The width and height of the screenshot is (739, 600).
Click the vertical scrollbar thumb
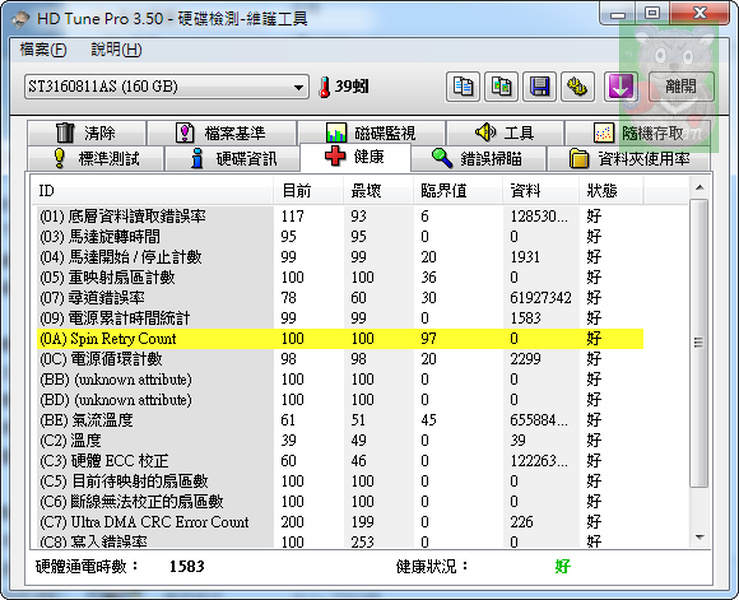click(699, 343)
